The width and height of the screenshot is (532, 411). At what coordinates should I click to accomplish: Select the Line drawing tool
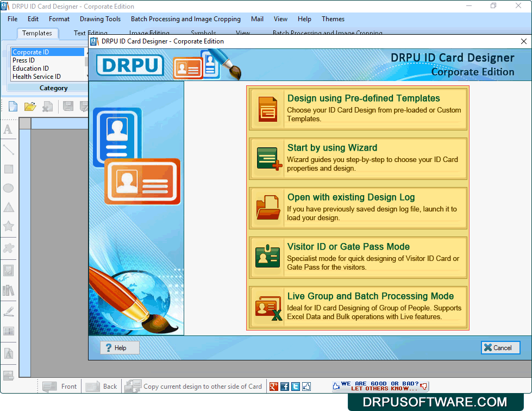(8, 150)
